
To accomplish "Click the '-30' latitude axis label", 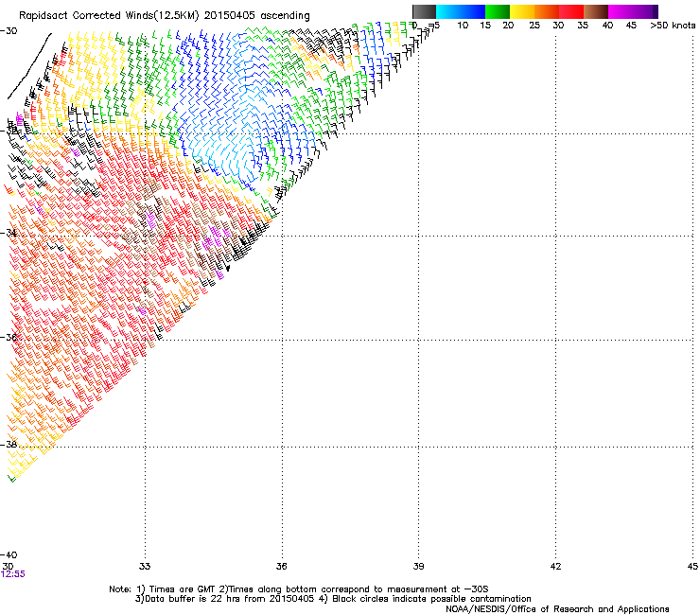I will 9,31.
